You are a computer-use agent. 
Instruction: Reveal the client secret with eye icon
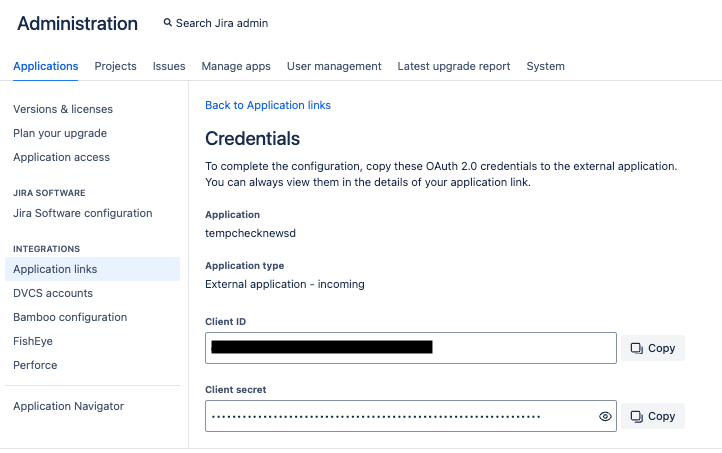click(x=605, y=416)
